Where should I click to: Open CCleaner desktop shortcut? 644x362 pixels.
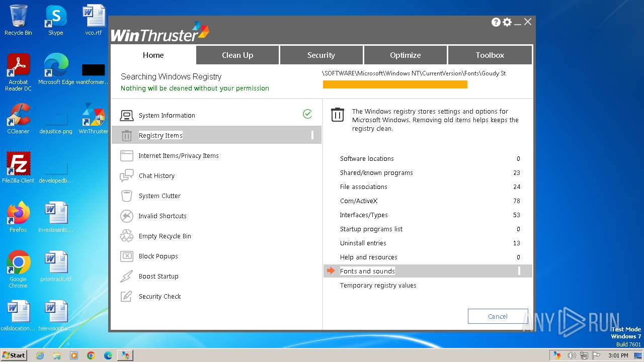[18, 119]
